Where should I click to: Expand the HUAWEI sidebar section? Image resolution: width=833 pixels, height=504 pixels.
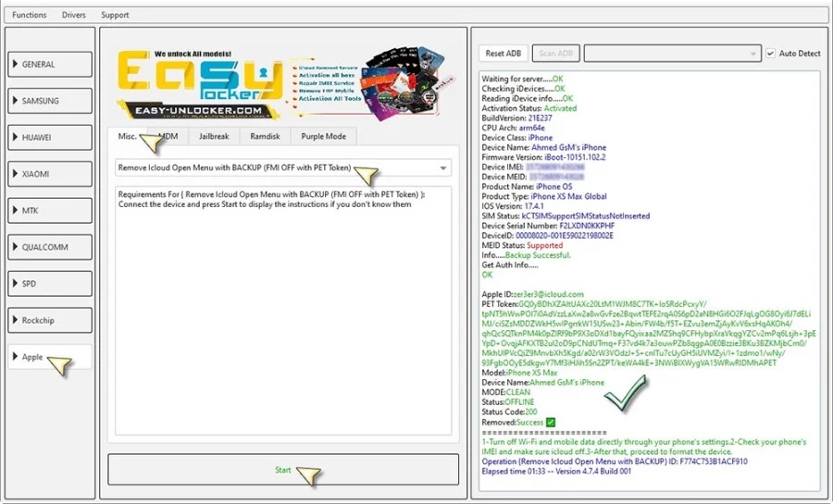tap(50, 138)
